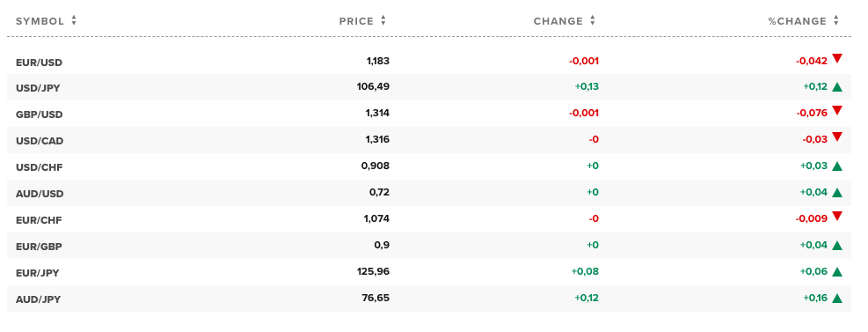The image size is (868, 332).
Task: Click the %CHANGE column header label
Action: pos(797,22)
